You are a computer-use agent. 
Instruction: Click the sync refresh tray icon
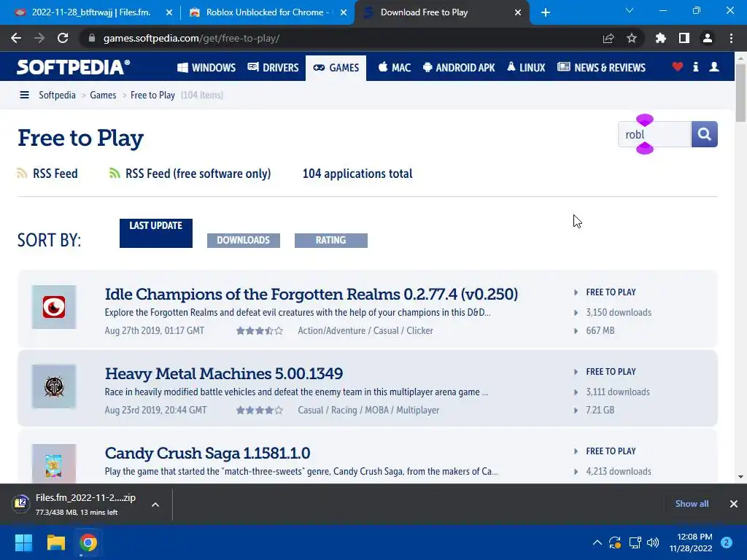coord(615,542)
